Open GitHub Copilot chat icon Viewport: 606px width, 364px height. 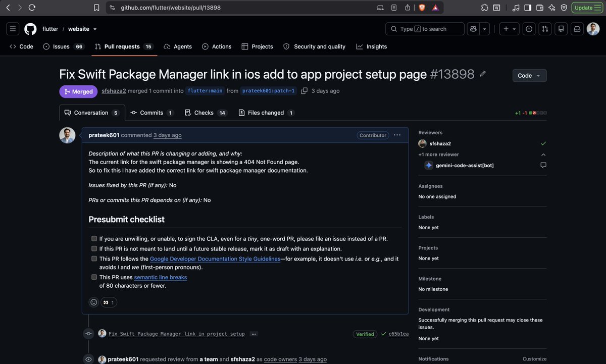pos(473,29)
